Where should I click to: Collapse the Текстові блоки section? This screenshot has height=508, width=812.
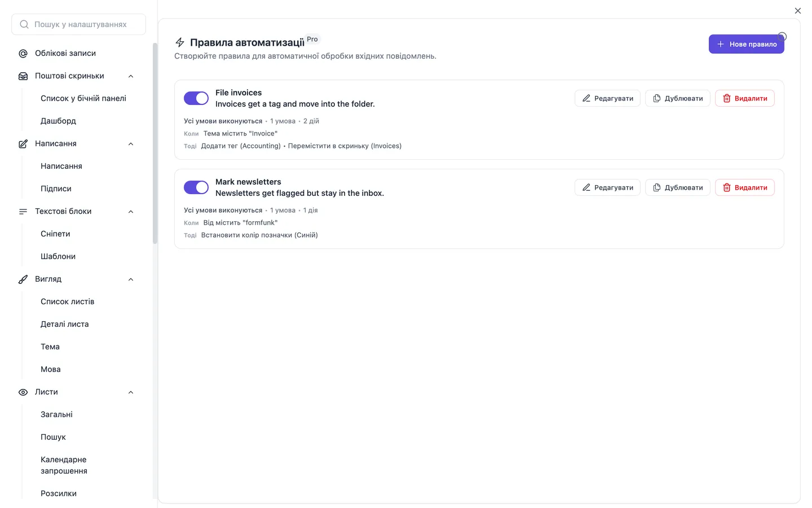click(x=131, y=212)
